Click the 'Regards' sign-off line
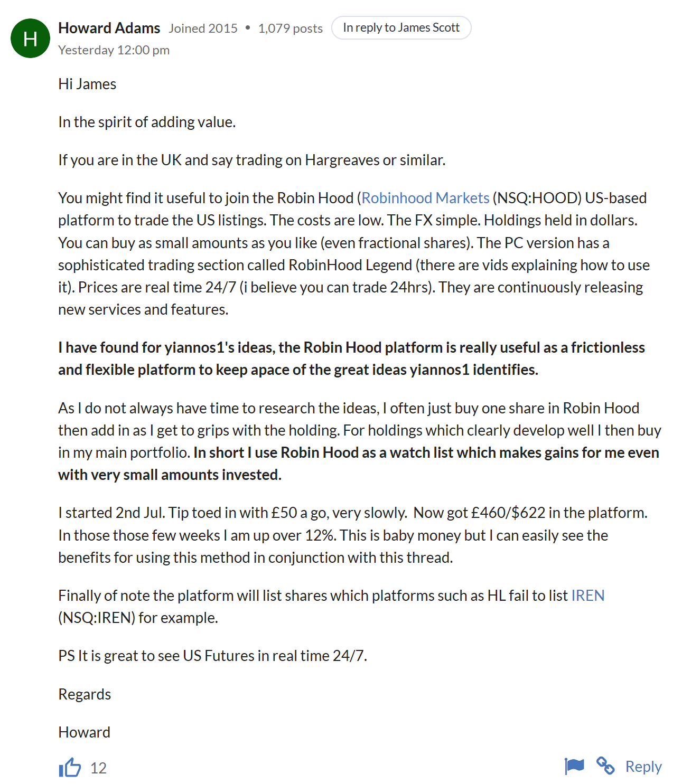The width and height of the screenshot is (682, 784). [x=85, y=694]
